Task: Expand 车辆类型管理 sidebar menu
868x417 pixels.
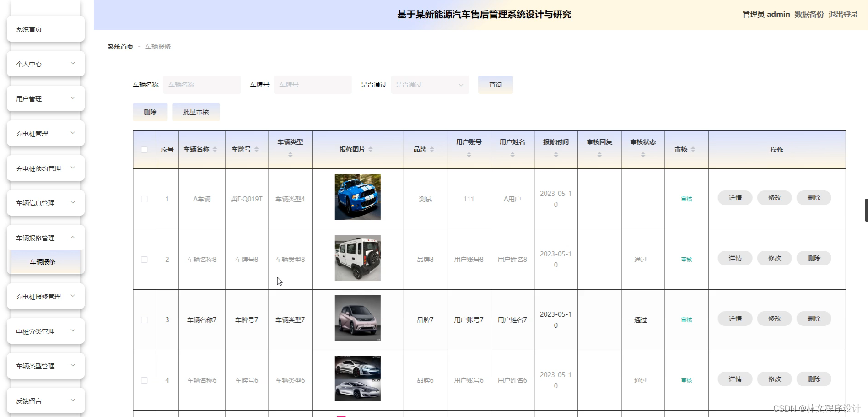Action: click(x=46, y=366)
